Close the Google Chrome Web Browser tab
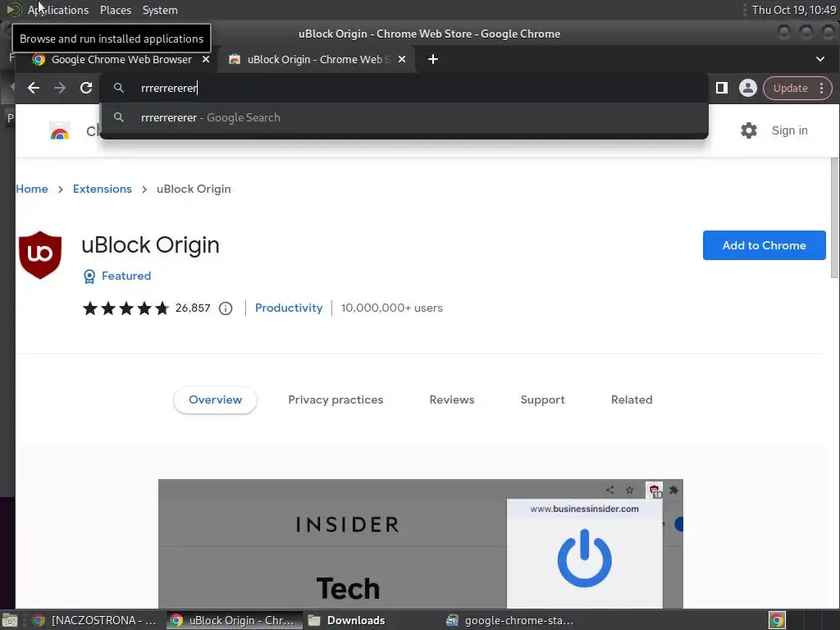 pyautogui.click(x=206, y=59)
